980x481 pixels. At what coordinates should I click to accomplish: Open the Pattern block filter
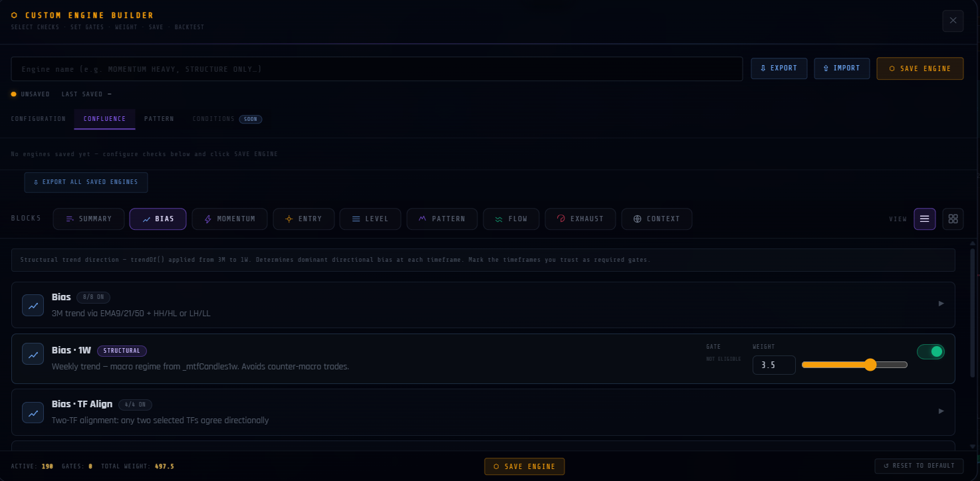click(441, 219)
